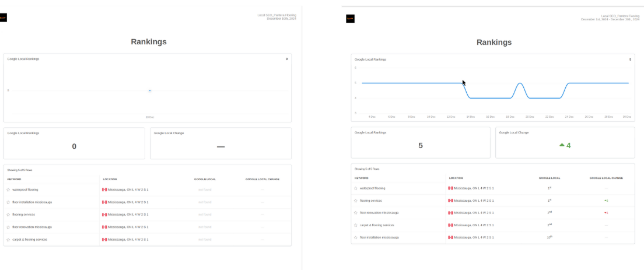Toggle favorite star for carpet & flooring services ranked 2nd

[356, 225]
